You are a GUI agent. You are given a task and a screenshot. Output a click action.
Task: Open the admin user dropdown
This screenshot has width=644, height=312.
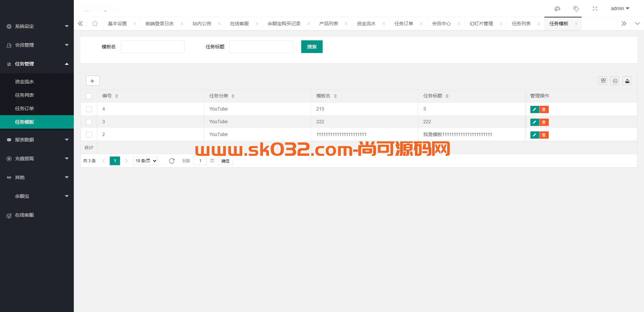point(620,8)
